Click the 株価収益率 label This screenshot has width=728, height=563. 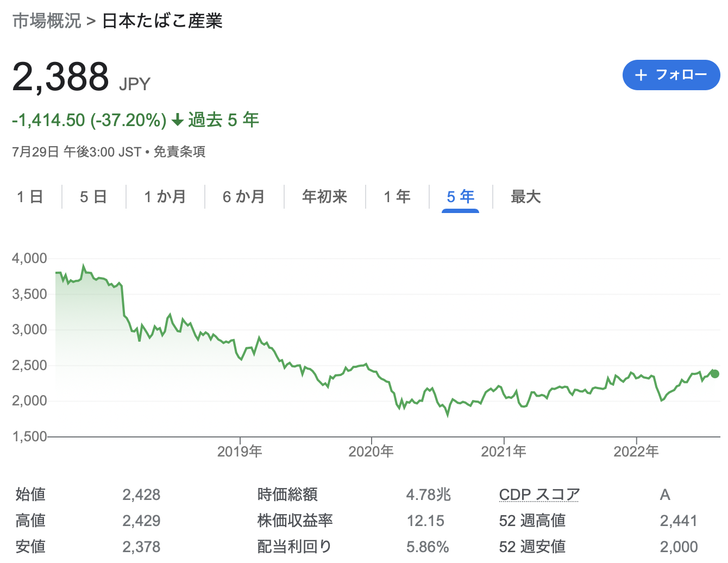(295, 521)
